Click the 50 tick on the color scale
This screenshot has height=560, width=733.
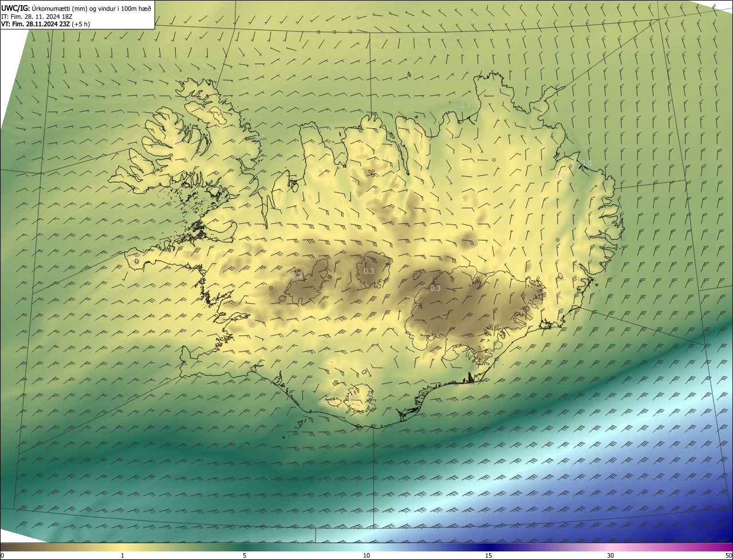tap(728, 555)
